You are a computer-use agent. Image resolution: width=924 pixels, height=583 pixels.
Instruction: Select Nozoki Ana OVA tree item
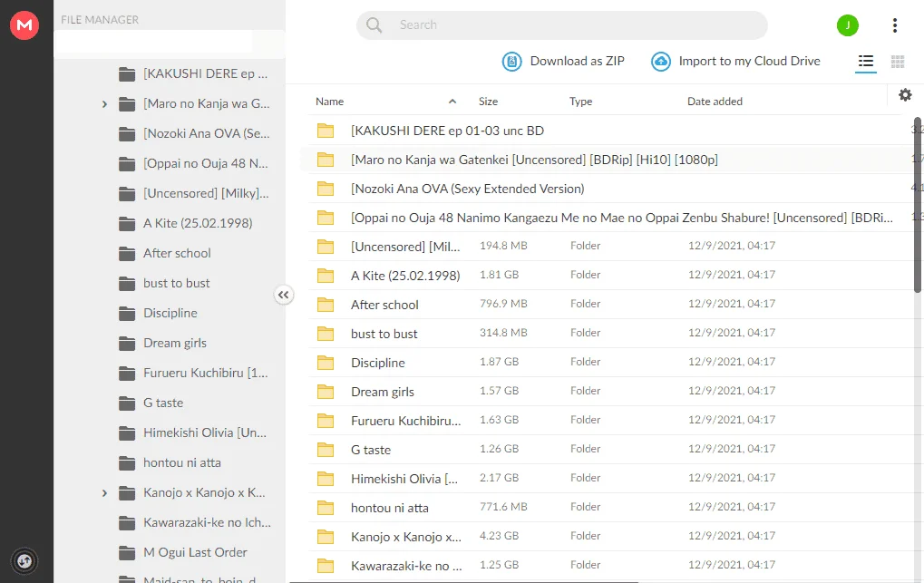tap(194, 134)
